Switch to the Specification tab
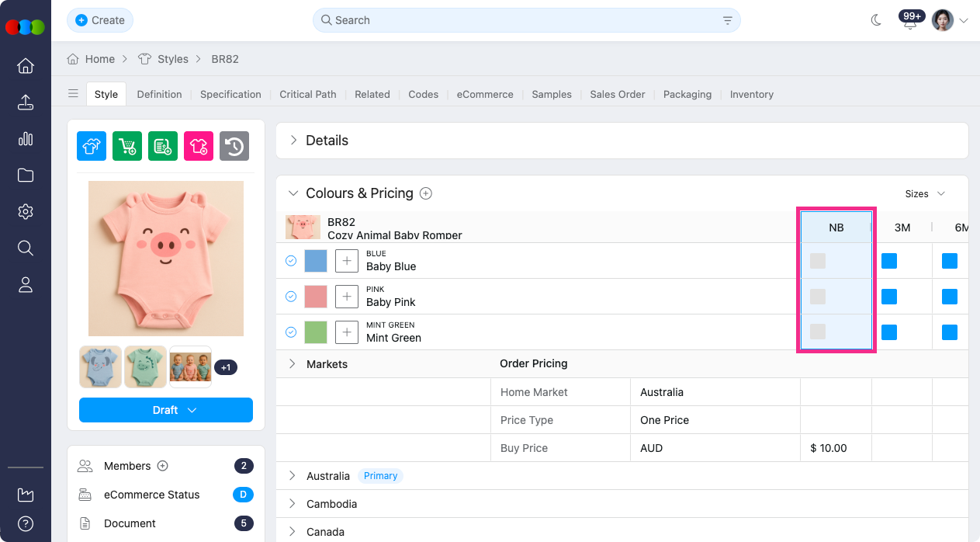The width and height of the screenshot is (980, 542). (230, 94)
